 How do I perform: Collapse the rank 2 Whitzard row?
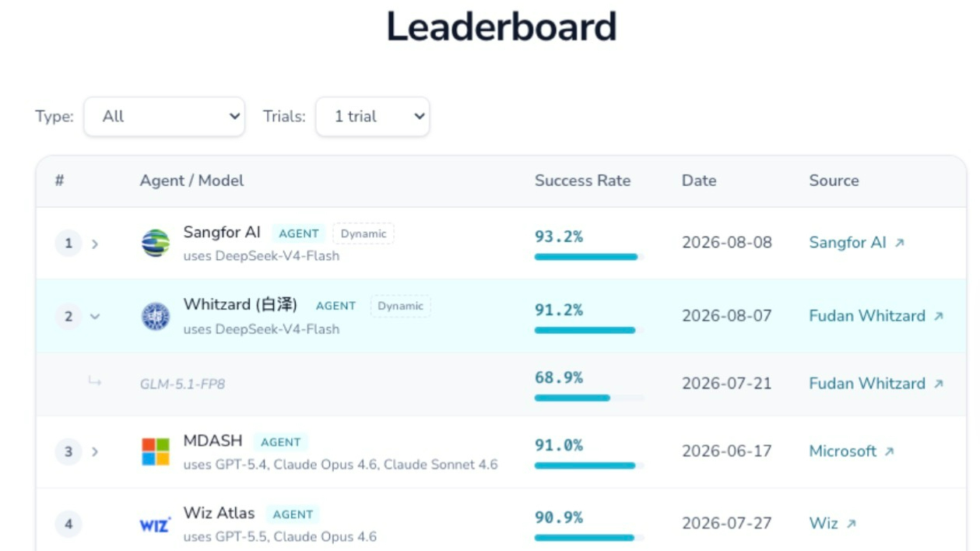[x=95, y=316]
